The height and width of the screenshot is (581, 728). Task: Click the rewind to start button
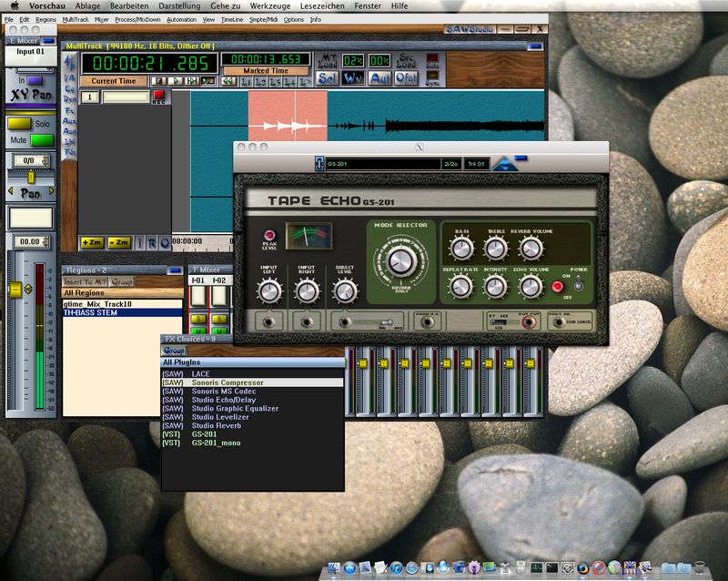(228, 81)
